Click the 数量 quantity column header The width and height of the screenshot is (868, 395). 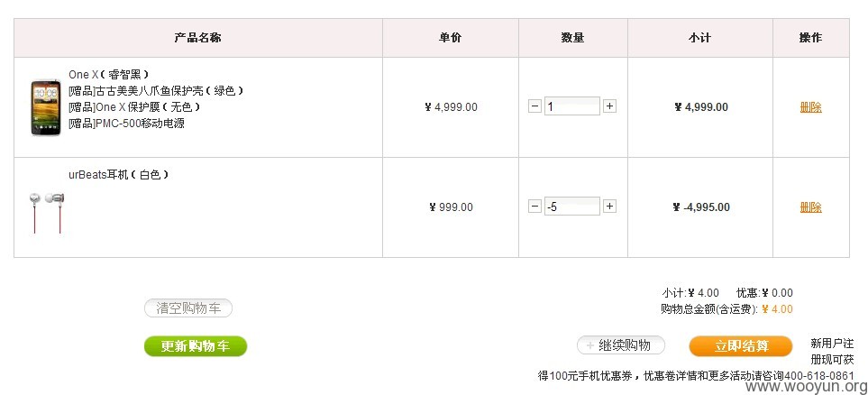click(573, 38)
